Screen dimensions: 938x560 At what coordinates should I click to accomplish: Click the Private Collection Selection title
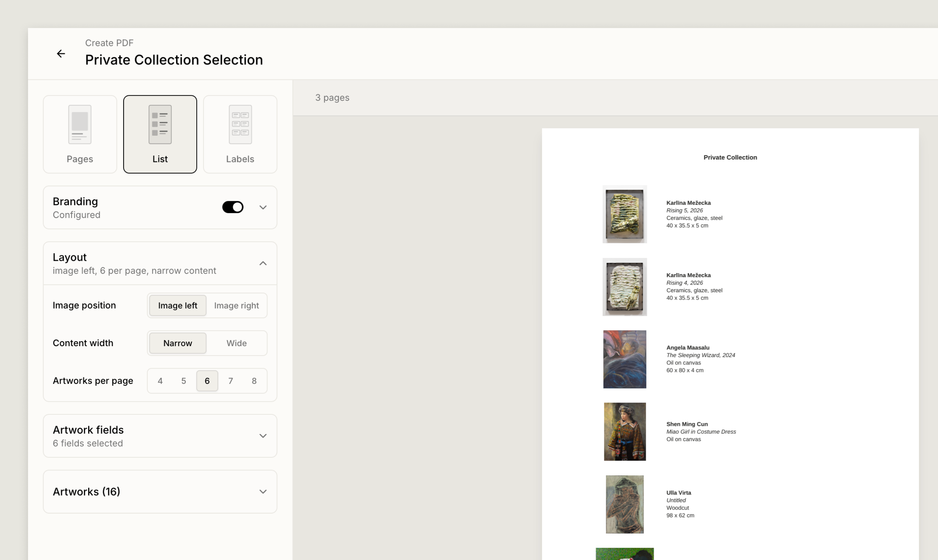pos(174,60)
